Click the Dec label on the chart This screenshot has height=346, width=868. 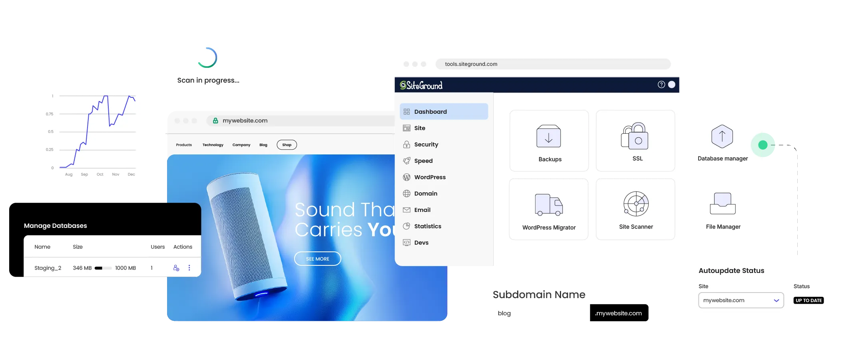point(131,174)
